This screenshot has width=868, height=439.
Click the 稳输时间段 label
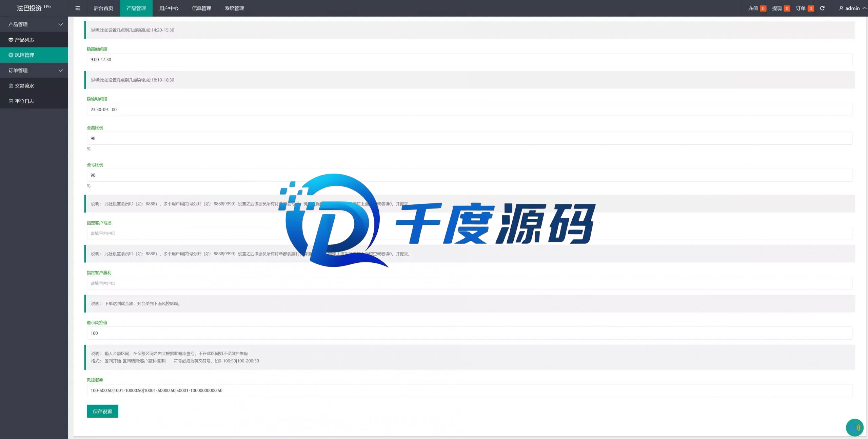[97, 99]
